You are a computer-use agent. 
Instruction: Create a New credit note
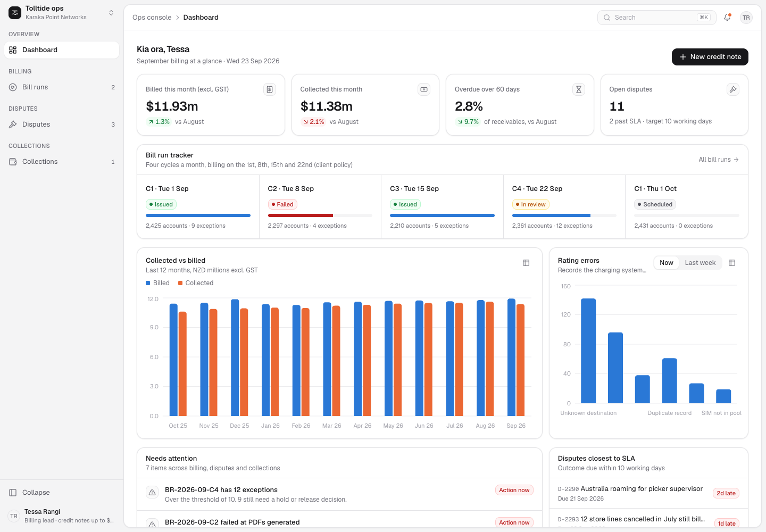(710, 57)
